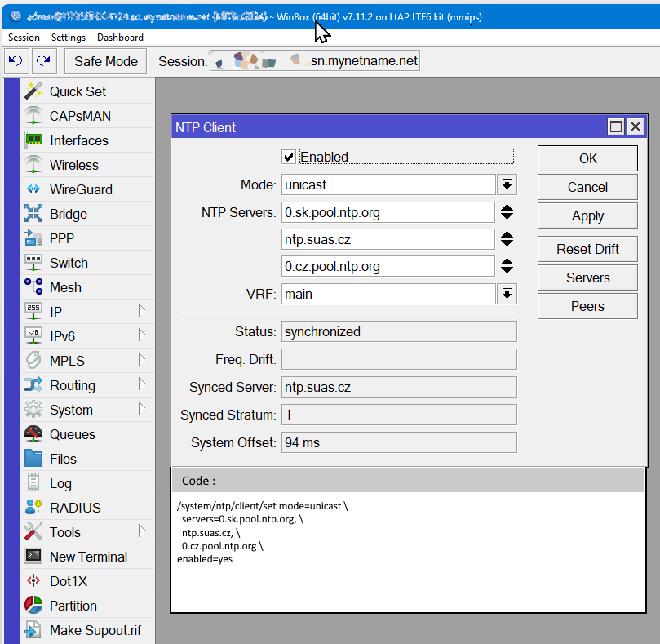The image size is (660, 644).
Task: Click Cancel in NTP Client
Action: point(587,187)
